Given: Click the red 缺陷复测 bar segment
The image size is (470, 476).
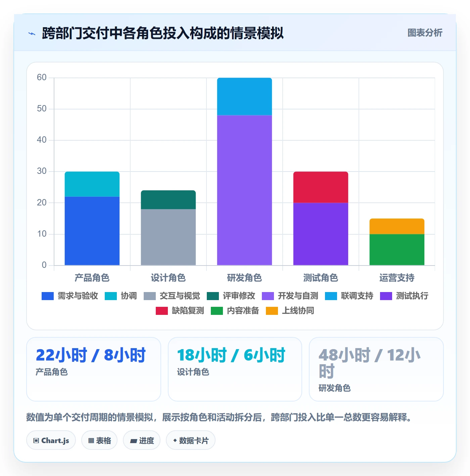Looking at the screenshot, I should (321, 187).
